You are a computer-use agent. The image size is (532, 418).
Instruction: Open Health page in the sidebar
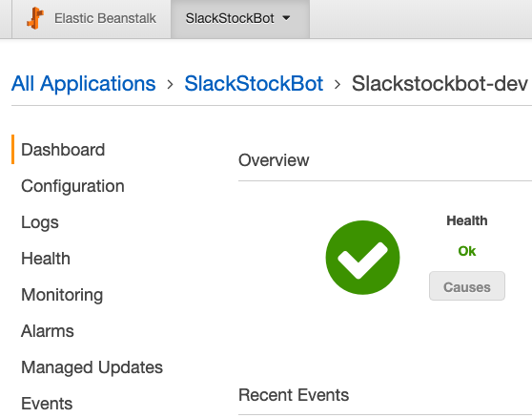click(x=46, y=259)
